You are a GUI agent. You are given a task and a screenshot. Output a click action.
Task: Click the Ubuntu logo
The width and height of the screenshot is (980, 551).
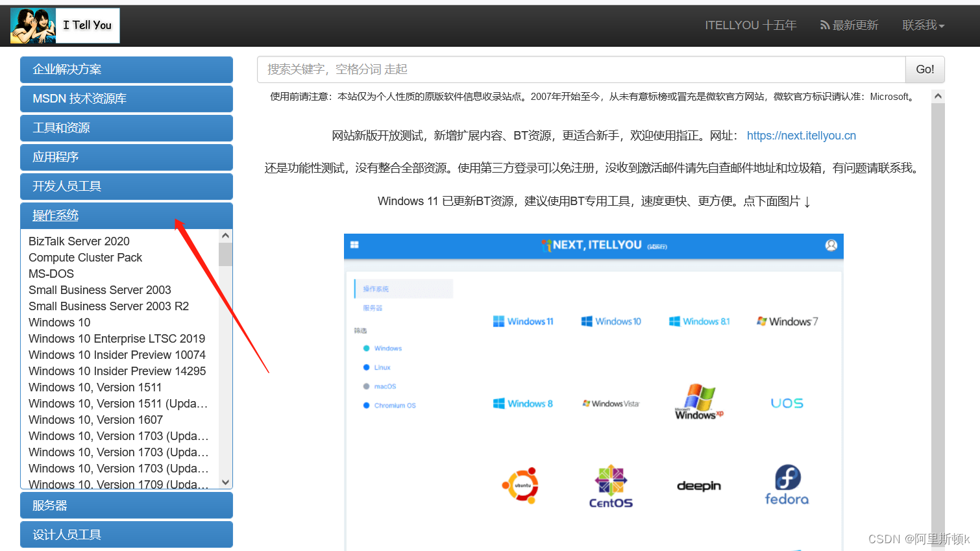tap(521, 485)
